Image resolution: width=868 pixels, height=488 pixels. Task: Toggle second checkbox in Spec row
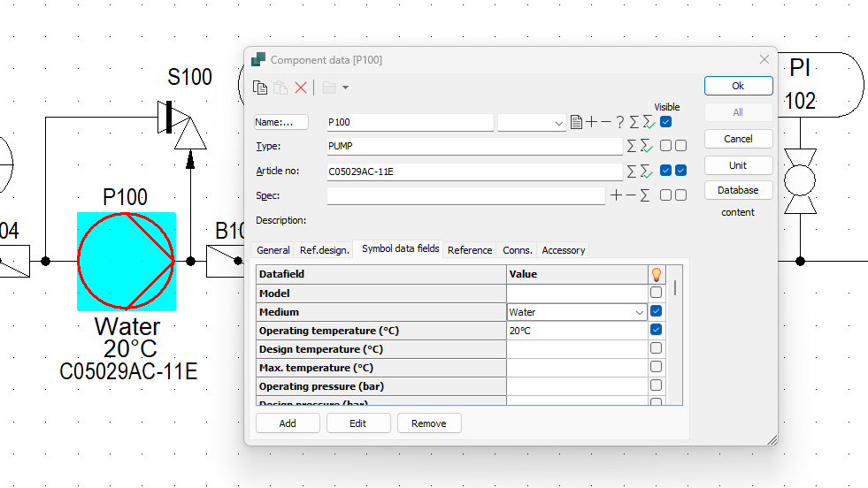681,194
